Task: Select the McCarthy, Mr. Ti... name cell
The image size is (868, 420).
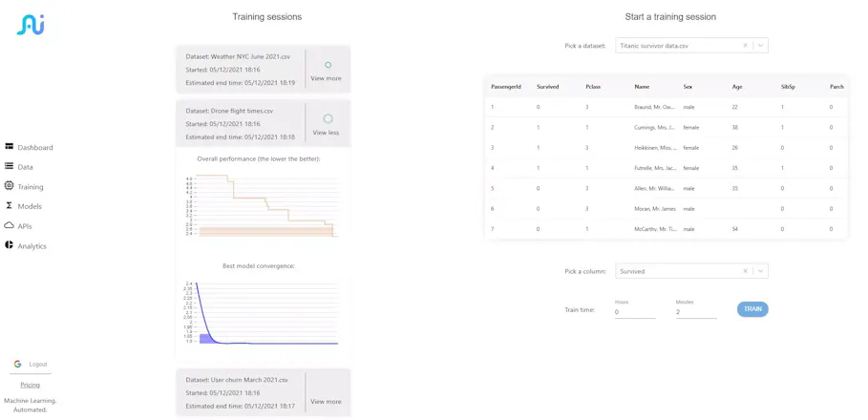Action: (654, 229)
